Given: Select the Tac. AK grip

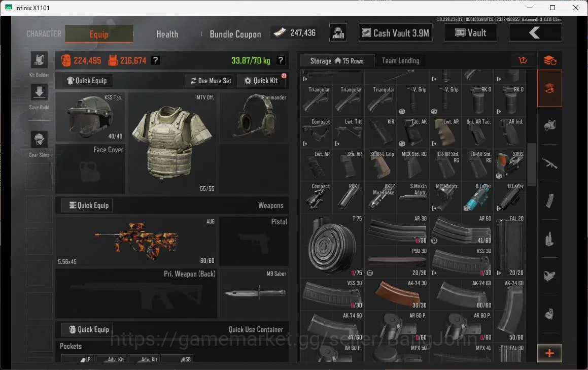Looking at the screenshot, I should tap(413, 133).
